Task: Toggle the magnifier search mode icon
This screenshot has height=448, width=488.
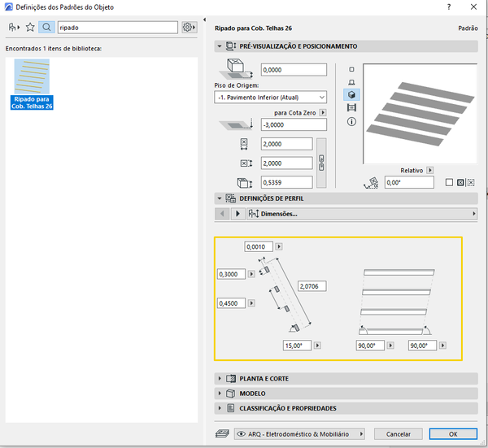Action: (46, 27)
